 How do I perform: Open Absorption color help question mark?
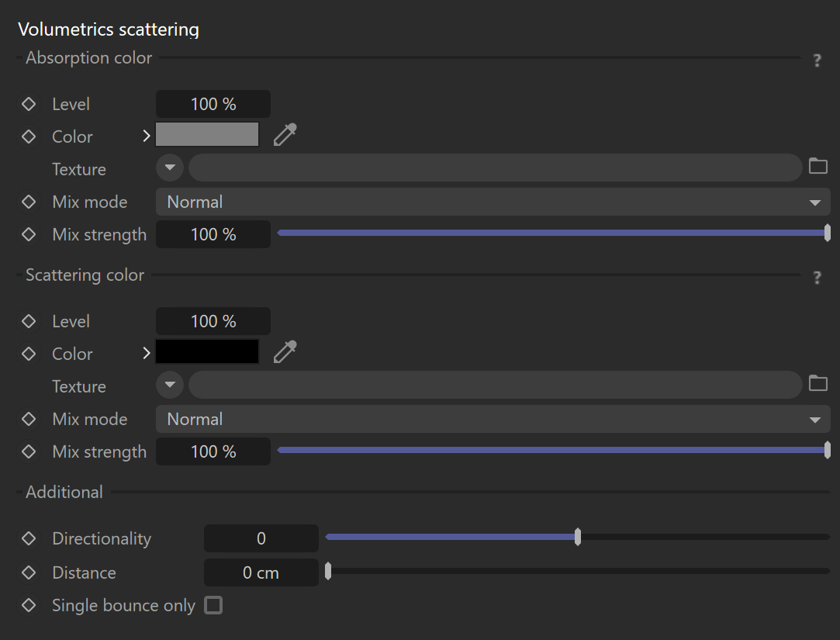click(817, 61)
